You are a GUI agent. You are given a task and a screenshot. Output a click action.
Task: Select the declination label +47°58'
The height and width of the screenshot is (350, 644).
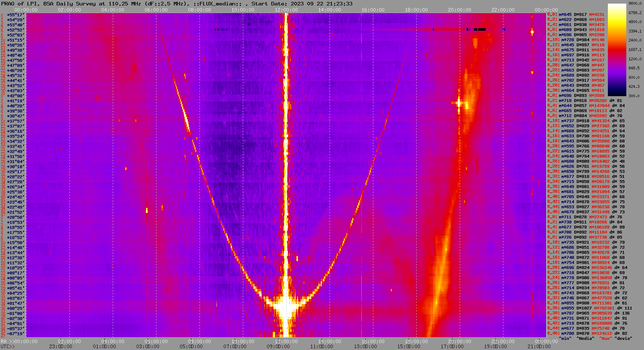(x=16, y=60)
